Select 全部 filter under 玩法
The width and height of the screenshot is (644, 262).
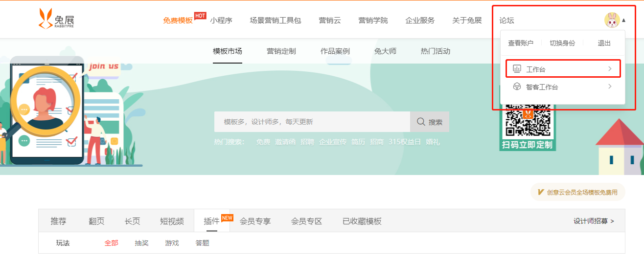coord(111,242)
